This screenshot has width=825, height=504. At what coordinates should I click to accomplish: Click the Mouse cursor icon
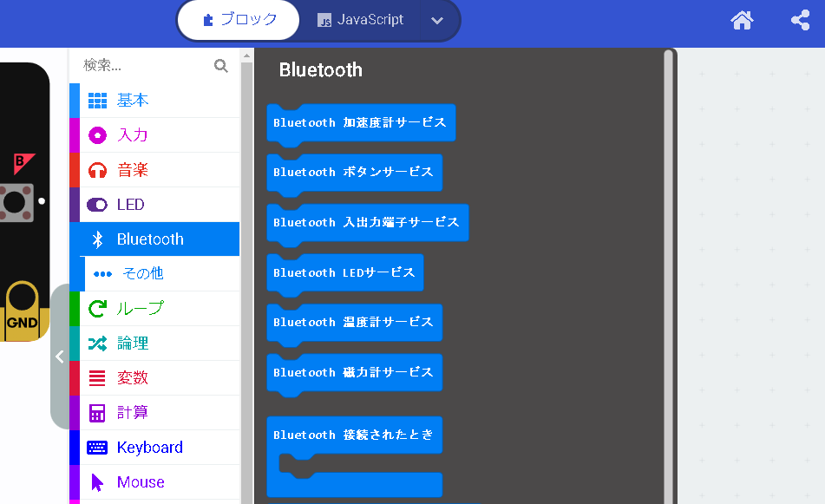coord(97,482)
